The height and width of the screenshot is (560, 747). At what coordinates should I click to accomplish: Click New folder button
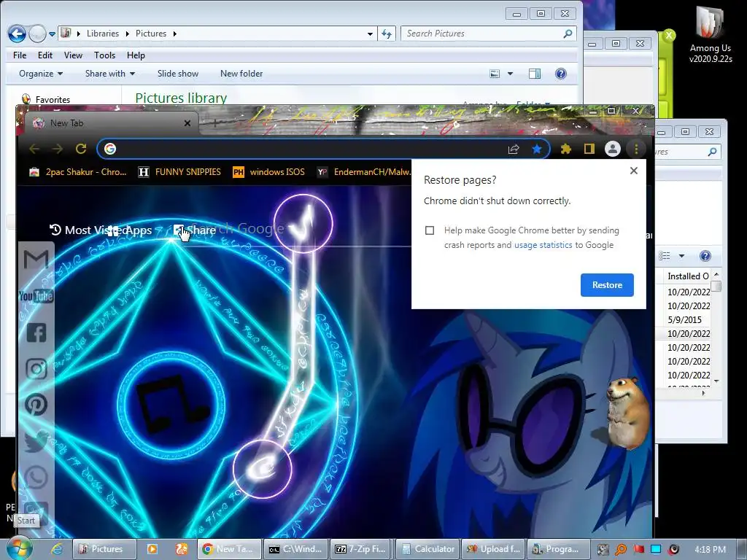241,74
